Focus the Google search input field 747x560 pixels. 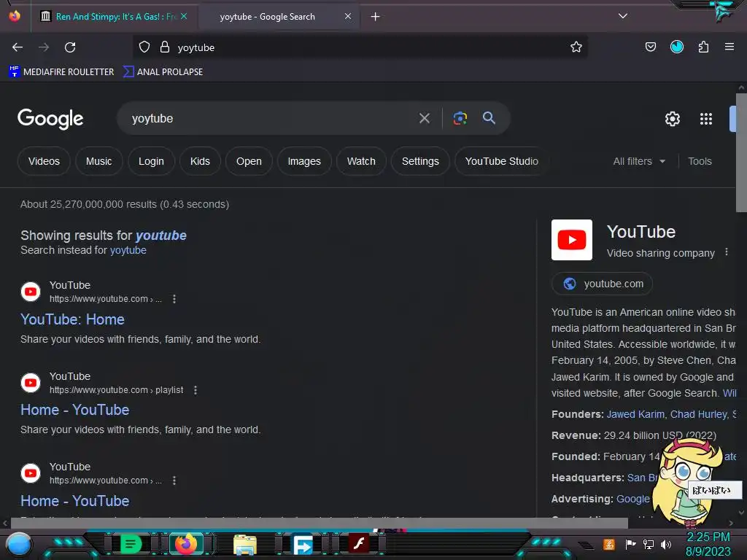pyautogui.click(x=271, y=118)
